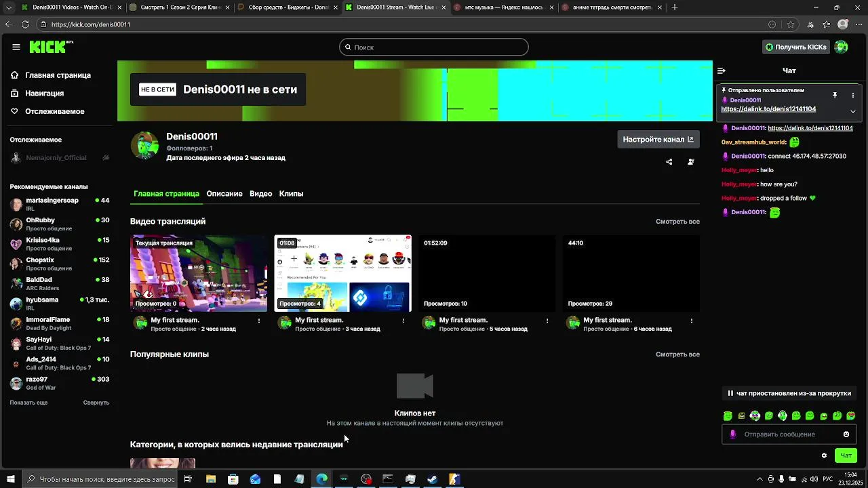Open Steam from the taskbar
The image size is (868, 488).
[x=432, y=479]
